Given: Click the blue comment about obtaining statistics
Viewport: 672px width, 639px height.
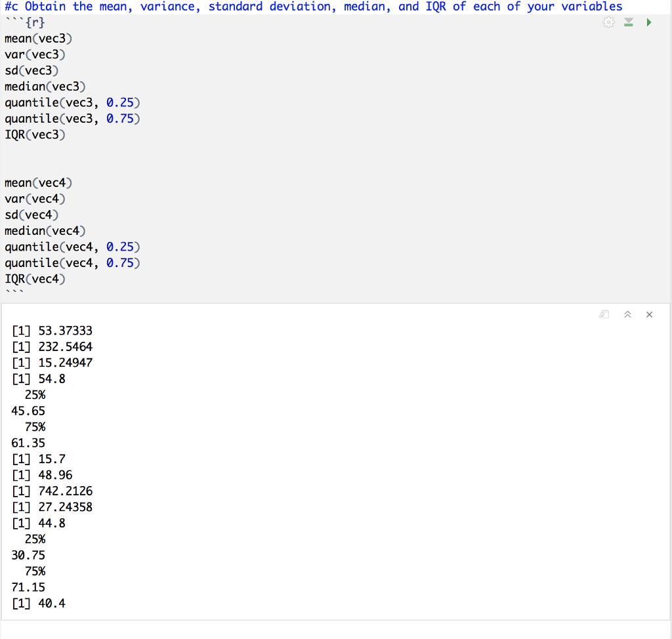Looking at the screenshot, I should [x=313, y=7].
